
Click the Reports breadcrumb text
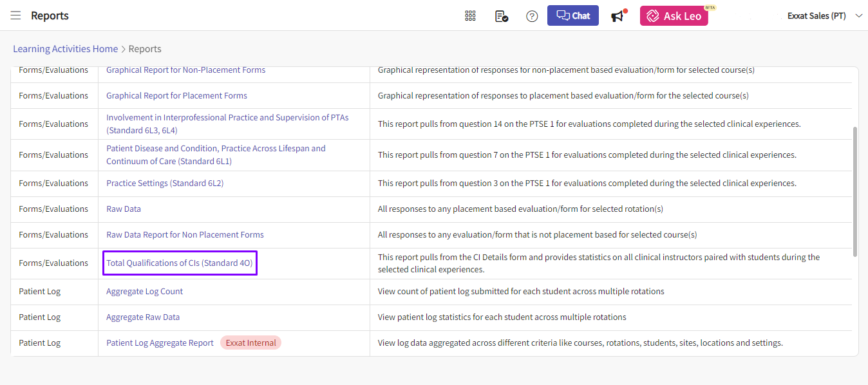coord(145,49)
